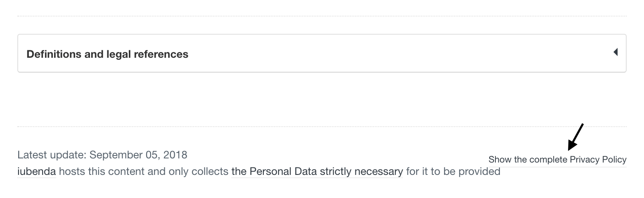Screen dimensions: 644x198
Task: Click the text 'hosts this content and only collects'
Action: tap(144, 171)
